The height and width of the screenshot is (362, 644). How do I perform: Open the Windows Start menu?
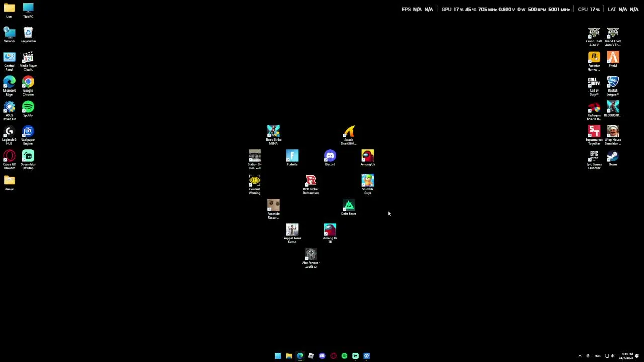278,356
